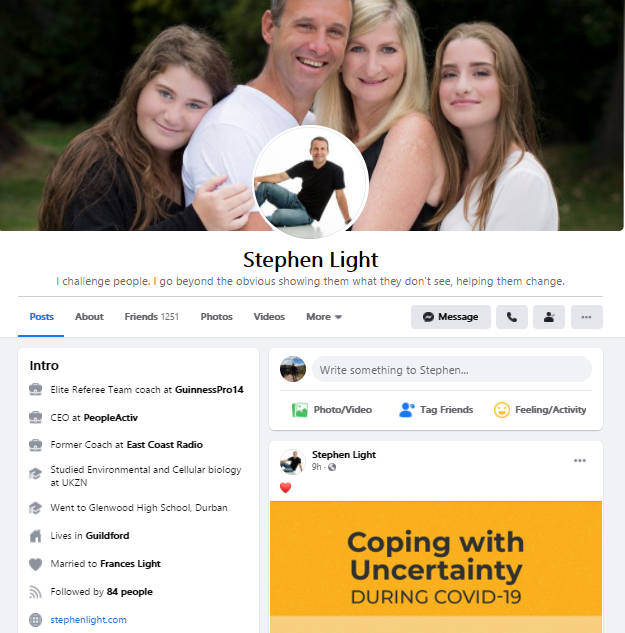Go to the Photos tab

tap(216, 317)
